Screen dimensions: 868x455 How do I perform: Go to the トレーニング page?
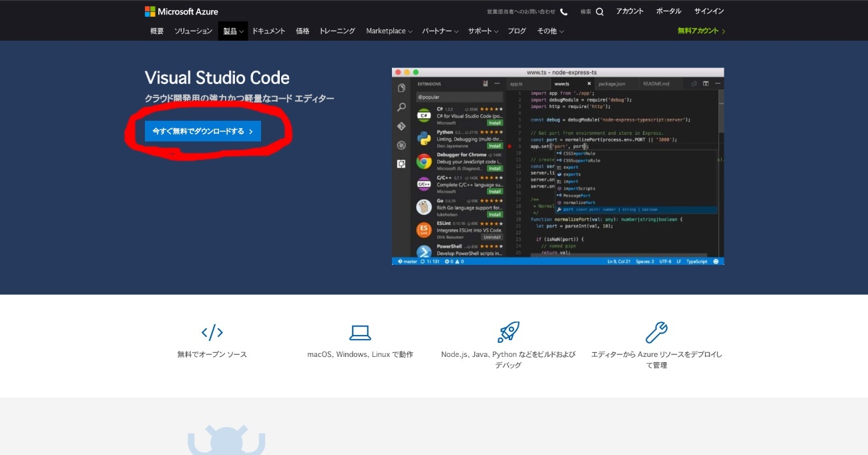coord(337,31)
